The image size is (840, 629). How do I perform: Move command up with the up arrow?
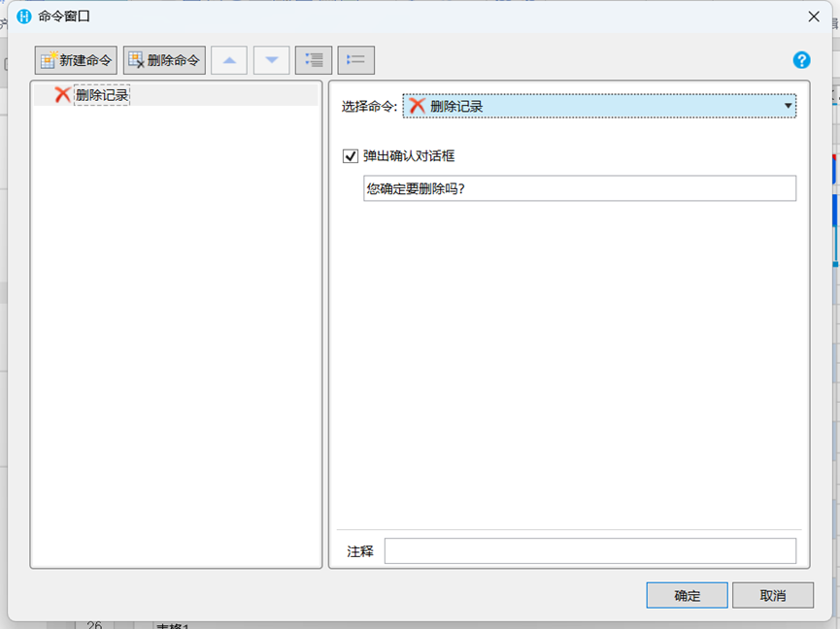[x=229, y=60]
